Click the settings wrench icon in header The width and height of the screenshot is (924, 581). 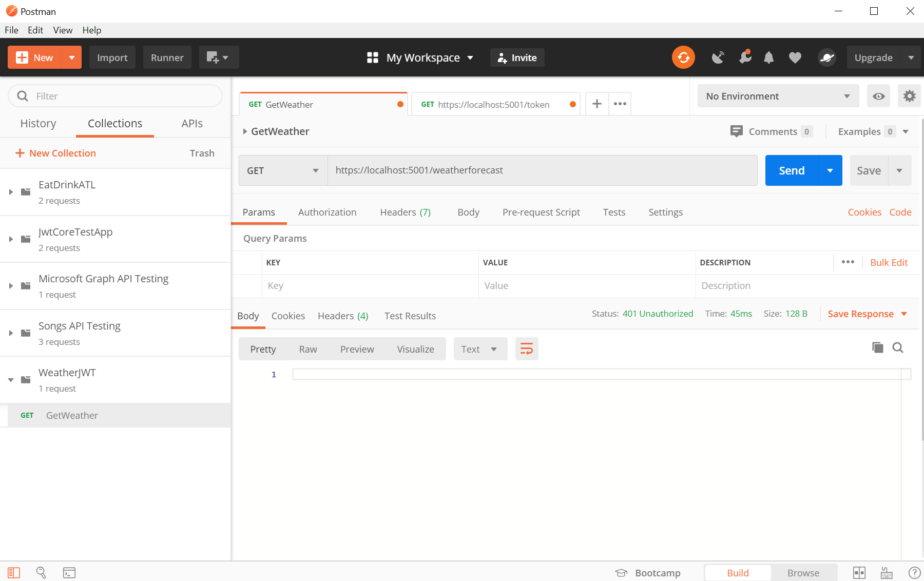click(x=745, y=57)
